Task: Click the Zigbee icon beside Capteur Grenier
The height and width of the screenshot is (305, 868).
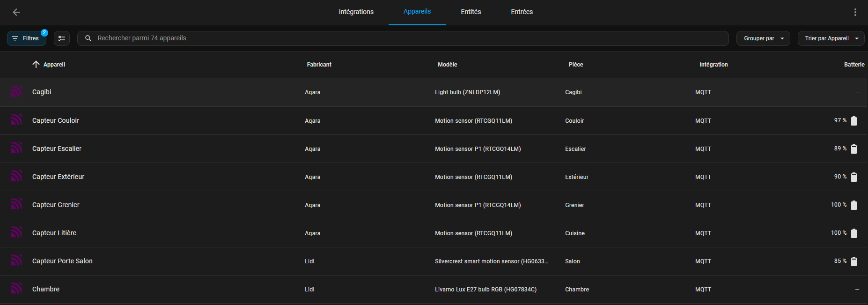Action: pos(17,205)
